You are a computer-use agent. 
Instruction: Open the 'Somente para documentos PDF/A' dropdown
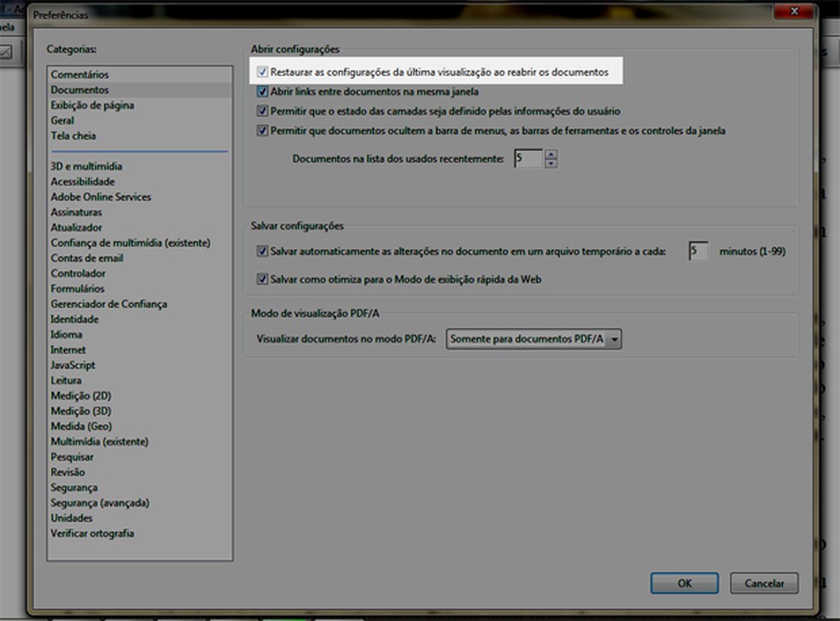pos(534,339)
